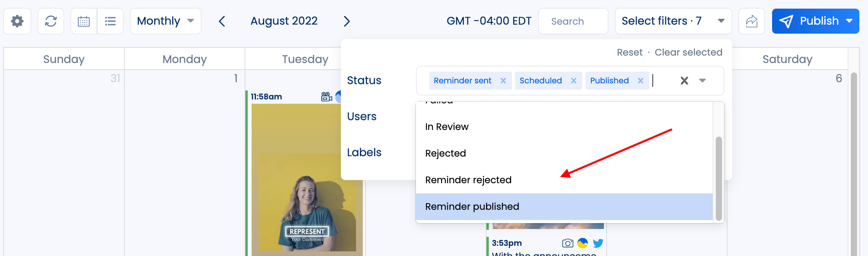Choose In Review status option
Screen dimensions: 868x256
(564, 127)
